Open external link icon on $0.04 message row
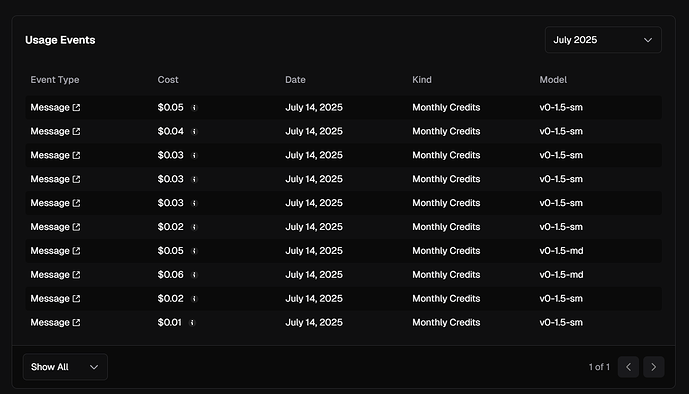Screen dimensions: 689x394 click(76, 131)
